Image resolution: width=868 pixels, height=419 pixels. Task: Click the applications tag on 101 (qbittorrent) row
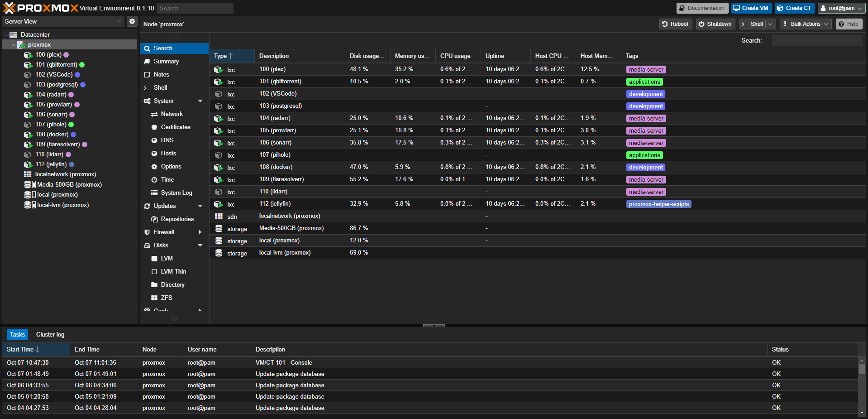tap(644, 82)
